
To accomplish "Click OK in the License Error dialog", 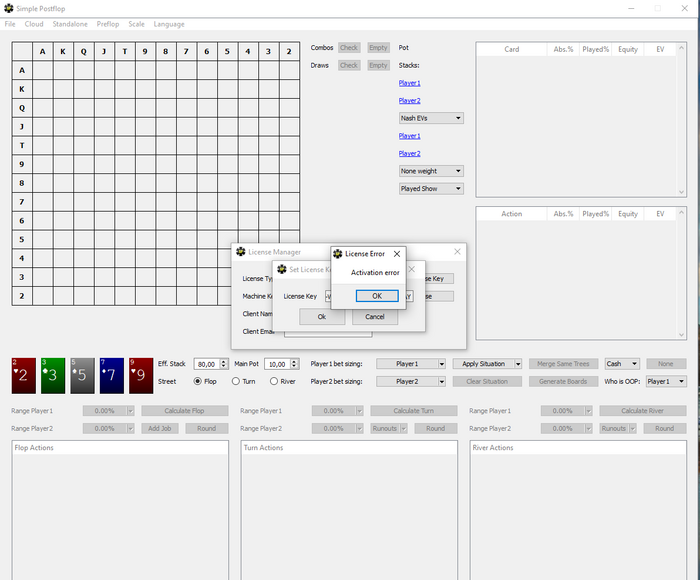I will (x=377, y=296).
